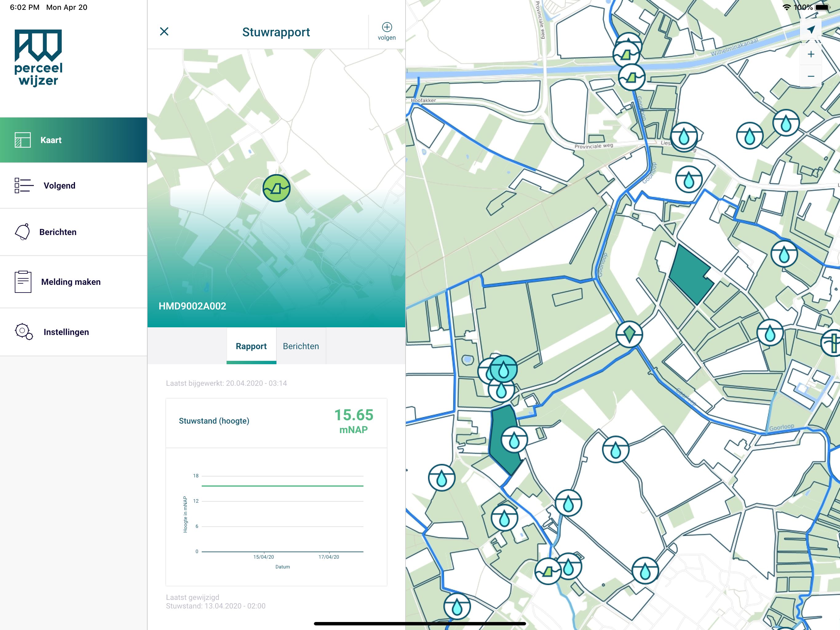Check the Wi-Fi status icon

tap(787, 7)
